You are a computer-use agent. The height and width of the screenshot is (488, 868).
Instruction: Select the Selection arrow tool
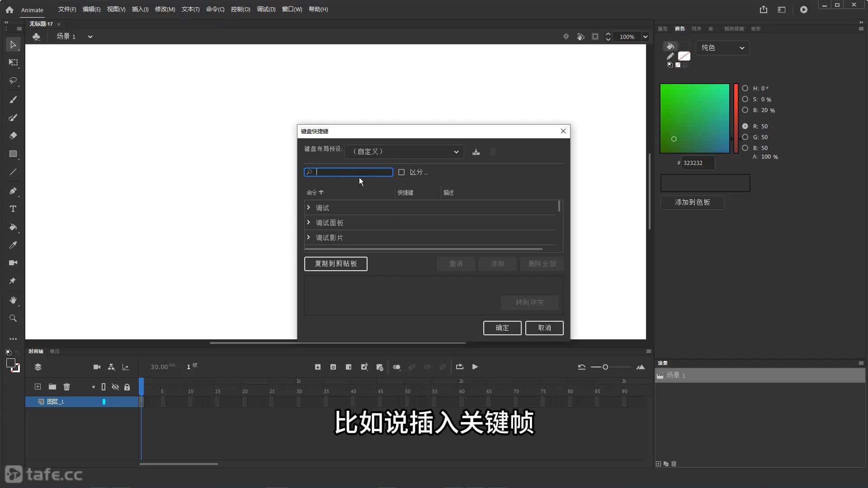(x=13, y=44)
